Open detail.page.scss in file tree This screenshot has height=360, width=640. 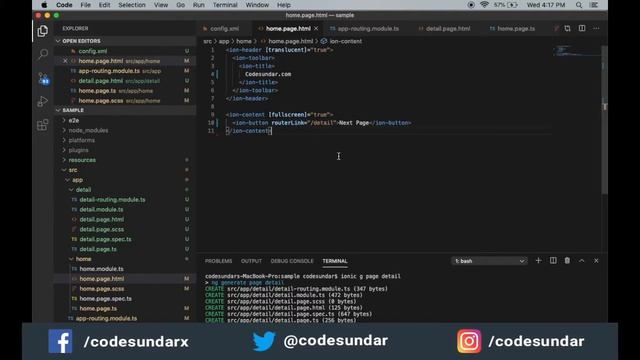click(102, 229)
